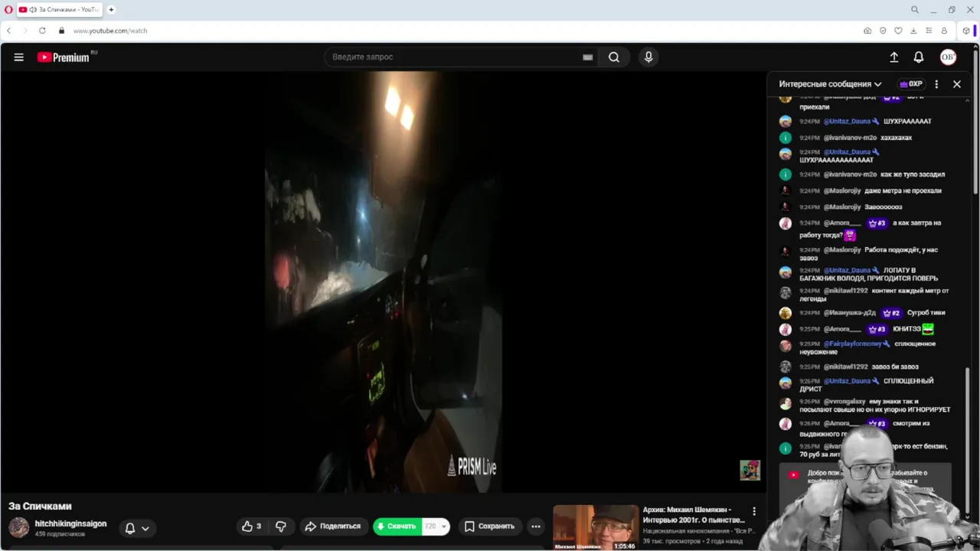Close the live chat panel
The width and height of the screenshot is (980, 551).
click(x=957, y=84)
